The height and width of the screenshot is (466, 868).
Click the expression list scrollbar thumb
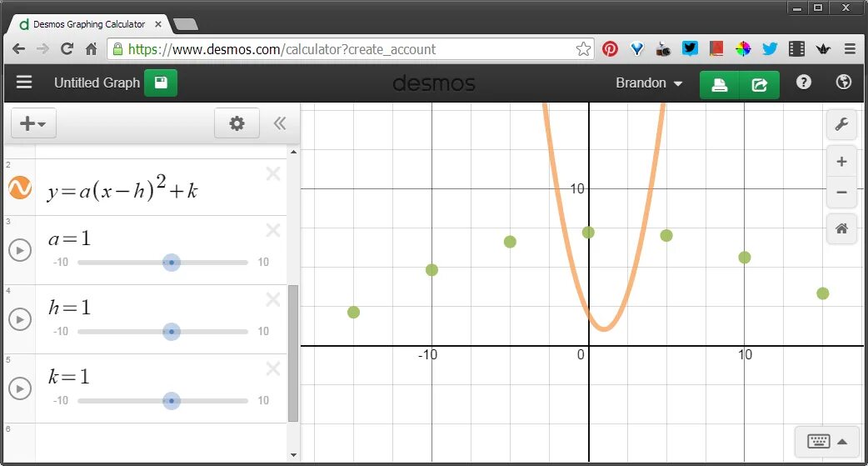click(293, 353)
